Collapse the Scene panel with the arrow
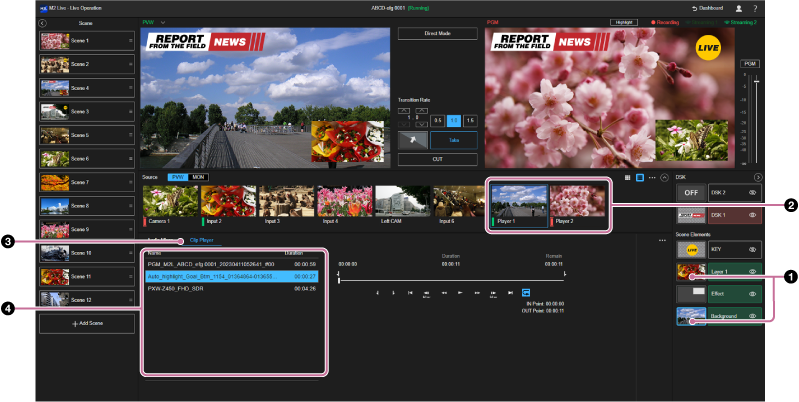Screen dimensions: 799x402 tap(42, 21)
